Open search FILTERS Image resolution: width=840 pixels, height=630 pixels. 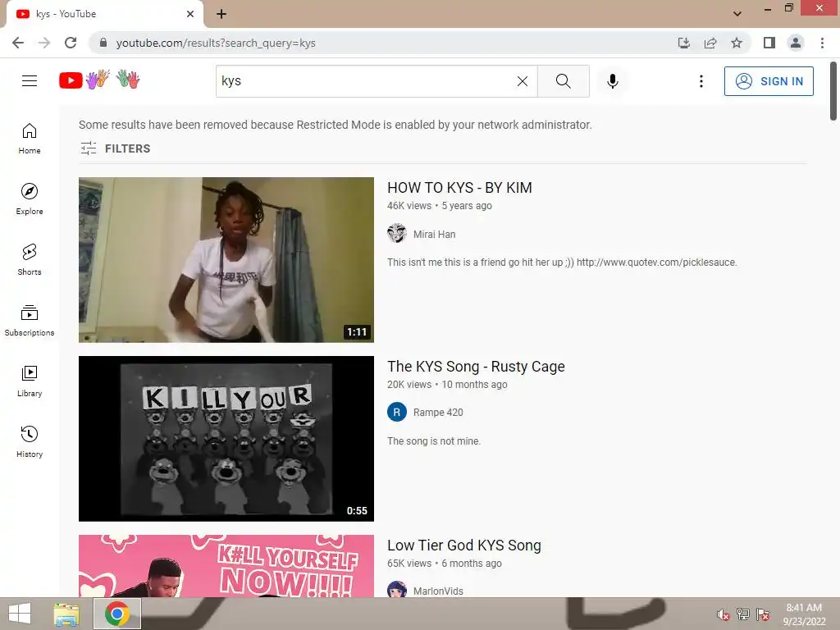(x=115, y=148)
